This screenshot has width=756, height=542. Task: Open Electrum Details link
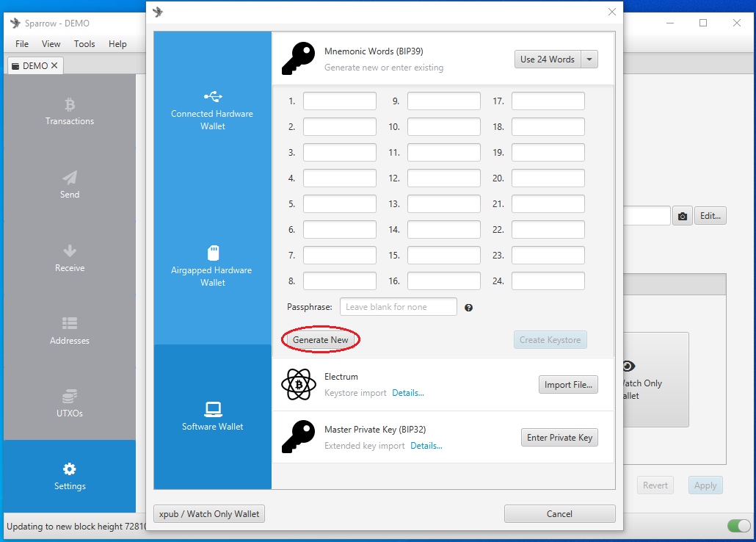point(408,393)
